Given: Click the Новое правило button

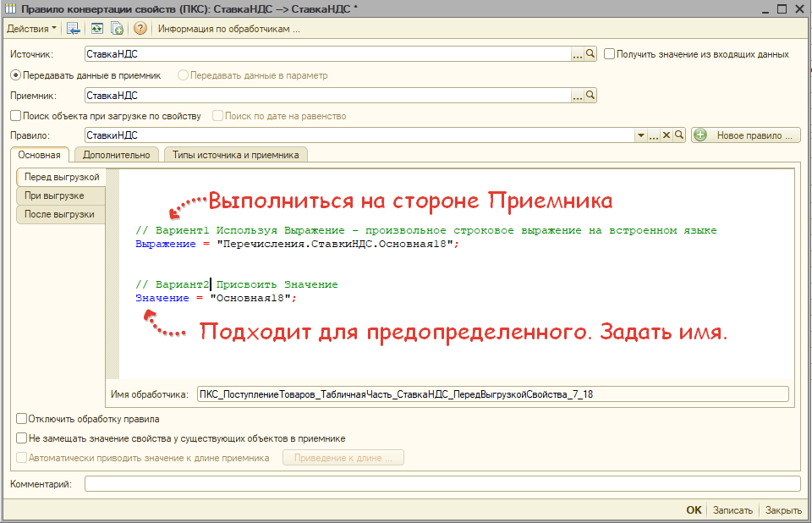Looking at the screenshot, I should click(x=746, y=135).
